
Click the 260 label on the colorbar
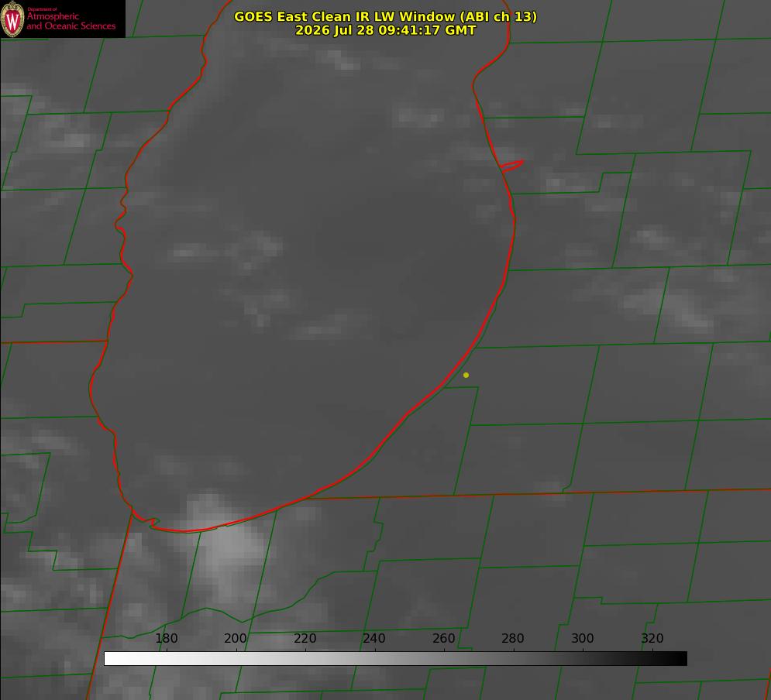(443, 638)
